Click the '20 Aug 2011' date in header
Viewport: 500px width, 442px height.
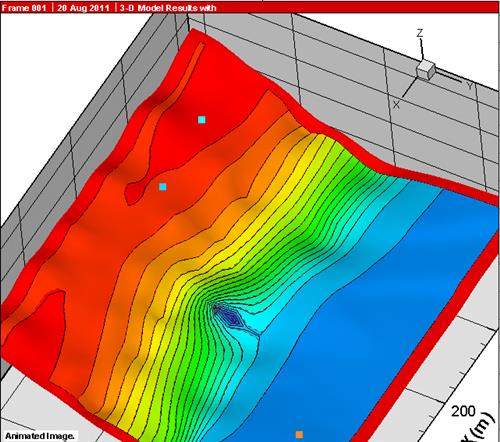point(83,8)
